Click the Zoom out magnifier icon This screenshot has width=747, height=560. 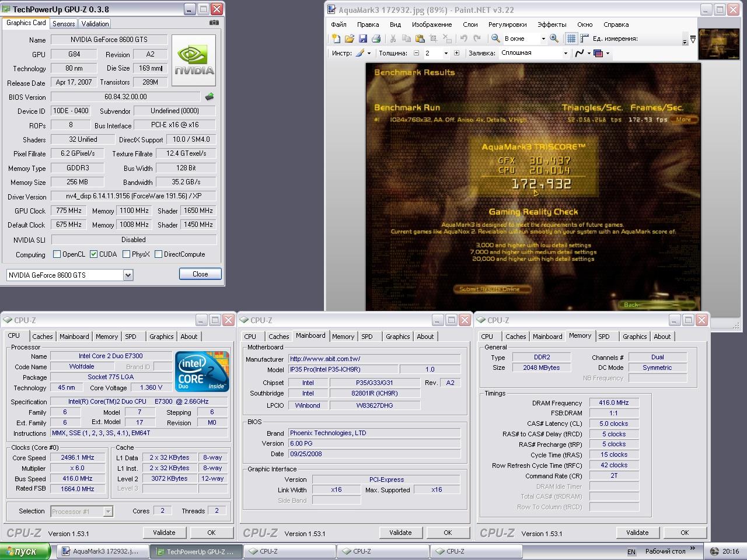click(x=495, y=38)
